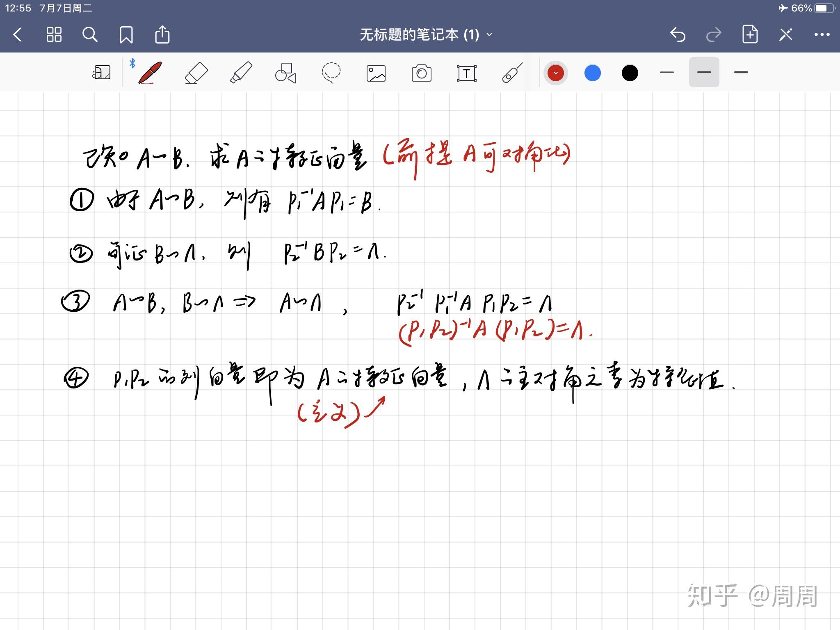The height and width of the screenshot is (630, 840).
Task: Open the red color swatch options
Action: pos(556,73)
